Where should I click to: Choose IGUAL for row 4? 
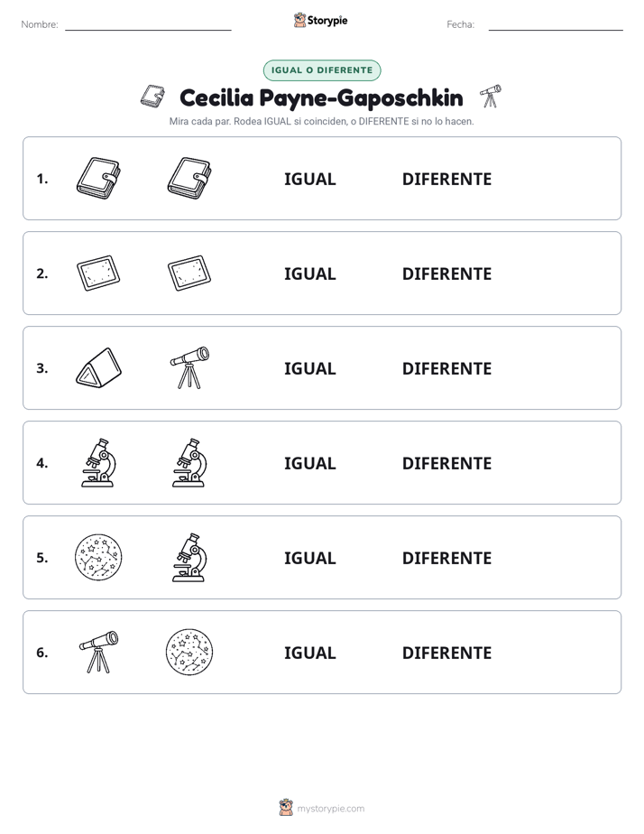tap(309, 463)
